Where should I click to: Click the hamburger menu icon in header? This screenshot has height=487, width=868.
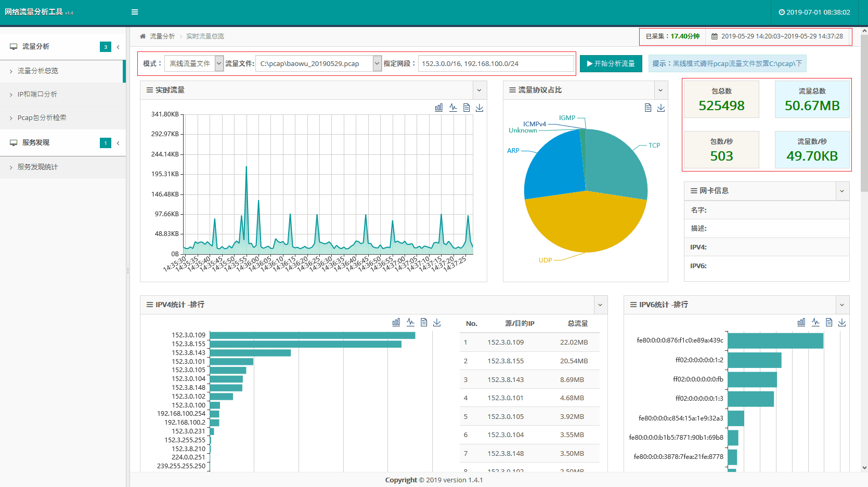pos(135,12)
